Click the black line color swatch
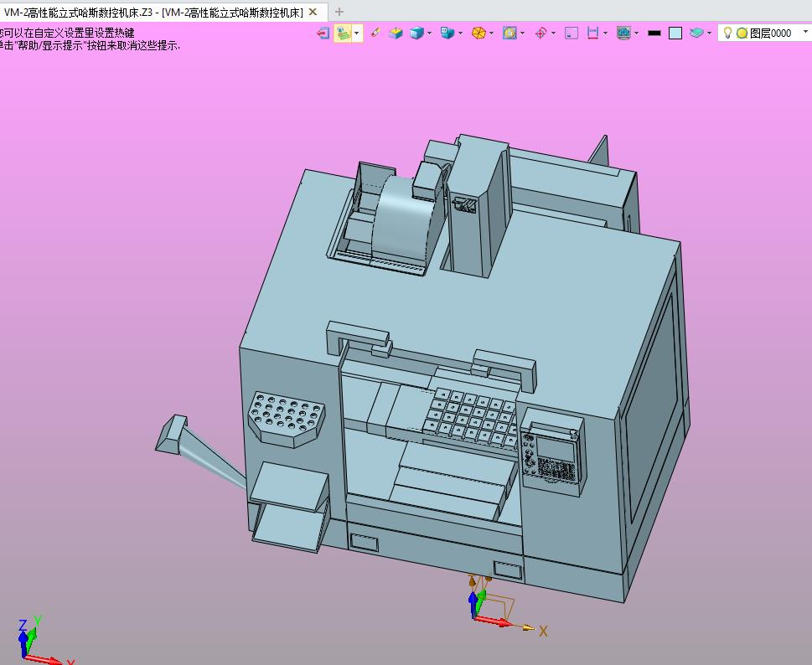 (654, 34)
